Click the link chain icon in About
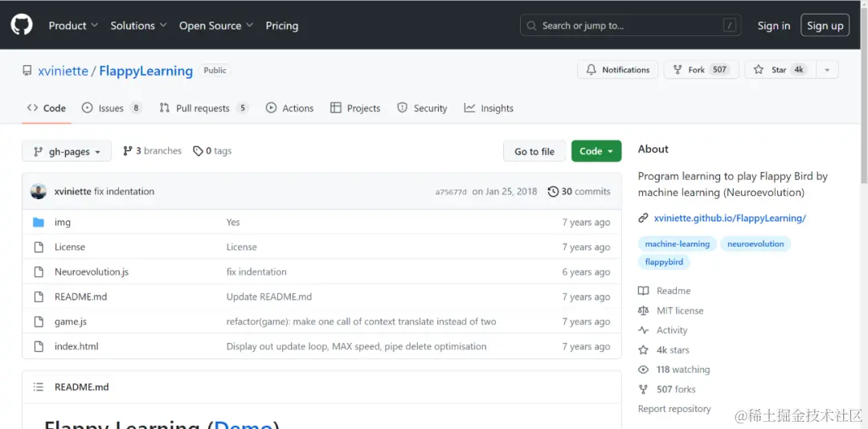 (x=643, y=218)
